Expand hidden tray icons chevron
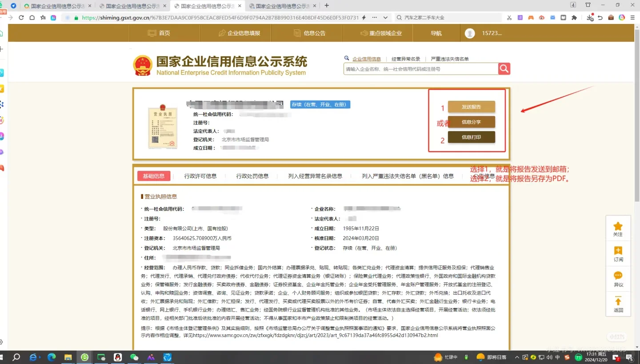 pyautogui.click(x=517, y=357)
